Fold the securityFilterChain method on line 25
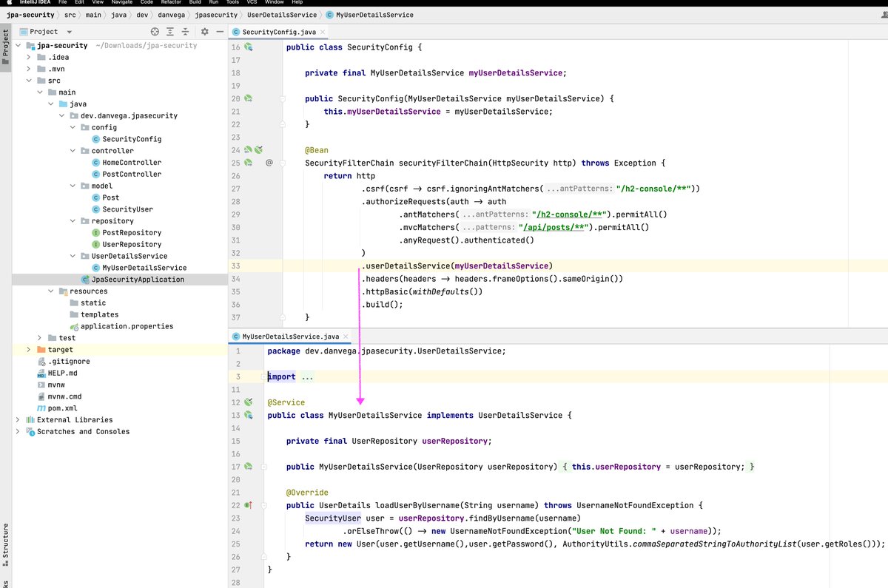This screenshot has height=588, width=888. pos(283,163)
